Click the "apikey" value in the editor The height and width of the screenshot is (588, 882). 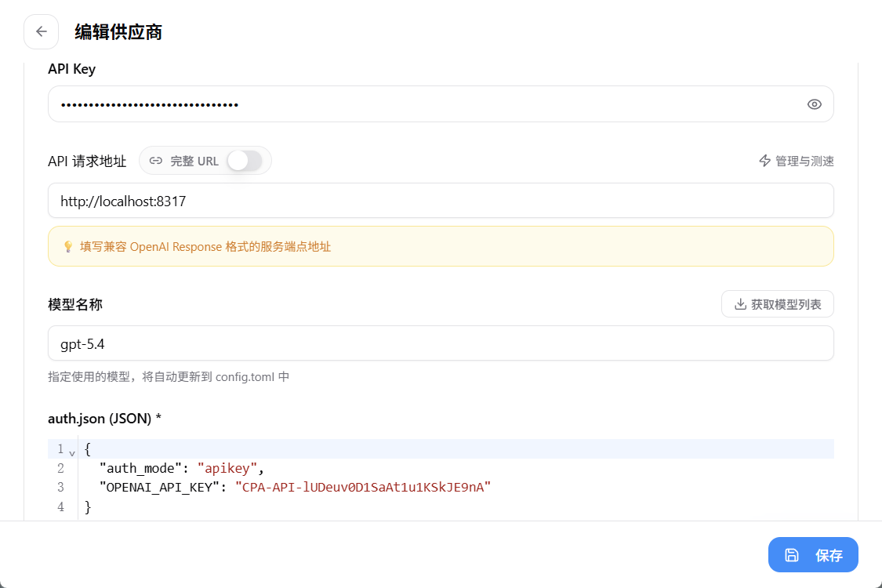click(227, 468)
